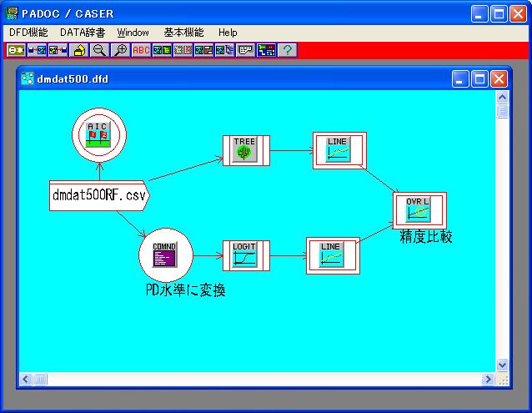Click the red ABC text tool

pyautogui.click(x=141, y=50)
